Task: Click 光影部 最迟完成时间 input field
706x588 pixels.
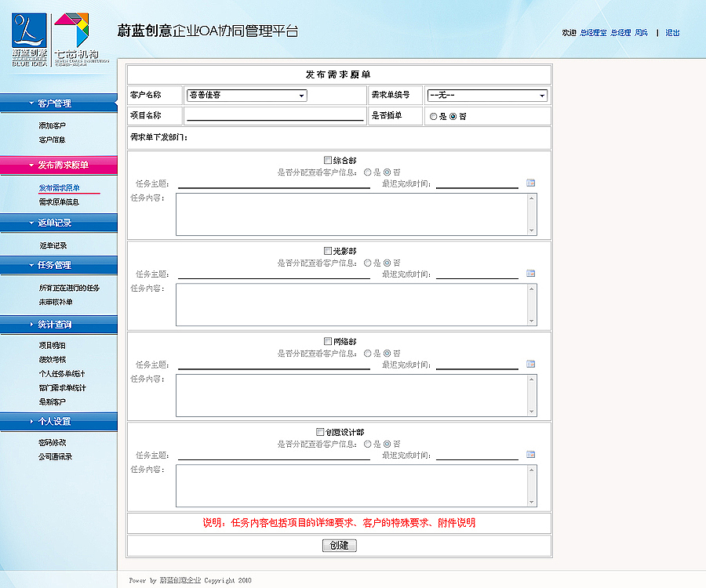Action: (x=477, y=274)
